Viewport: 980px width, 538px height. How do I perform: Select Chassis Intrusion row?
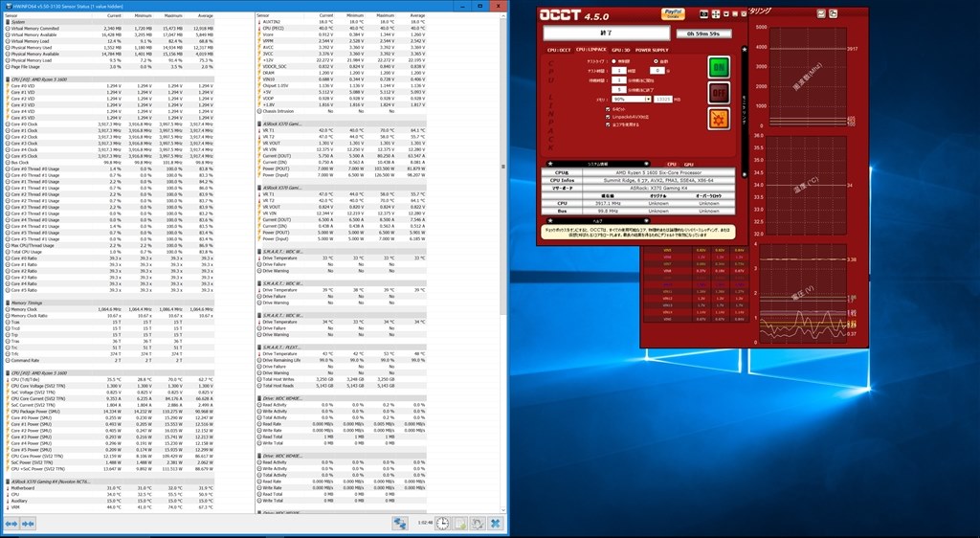coord(342,111)
